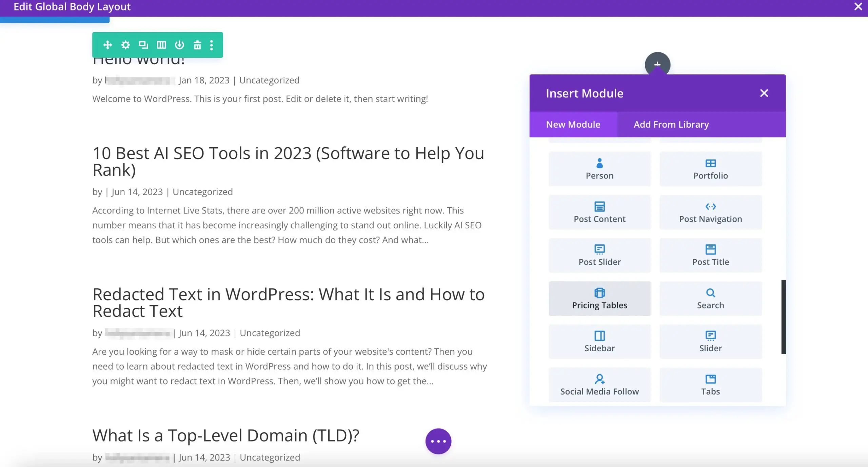Click the Sidebar module icon
Viewport: 868px width, 467px height.
[x=599, y=335]
